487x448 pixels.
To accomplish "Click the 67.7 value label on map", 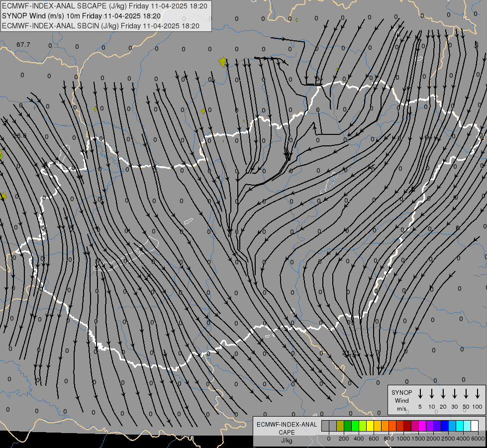I will pyautogui.click(x=23, y=45).
